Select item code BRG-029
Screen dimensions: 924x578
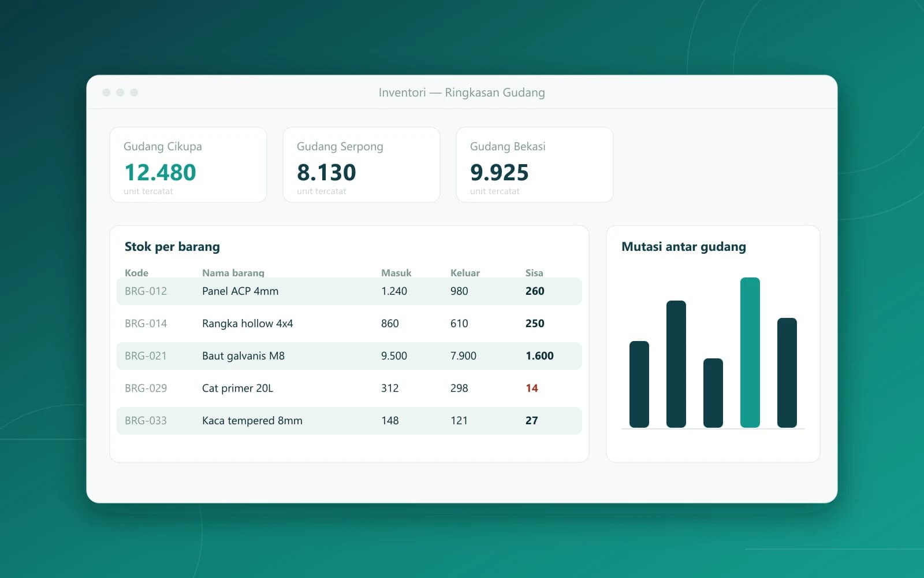[146, 388]
